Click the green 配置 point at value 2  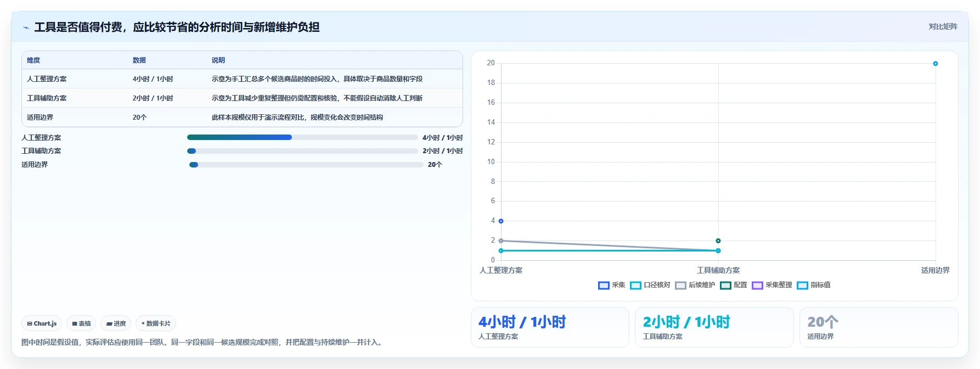coord(718,241)
